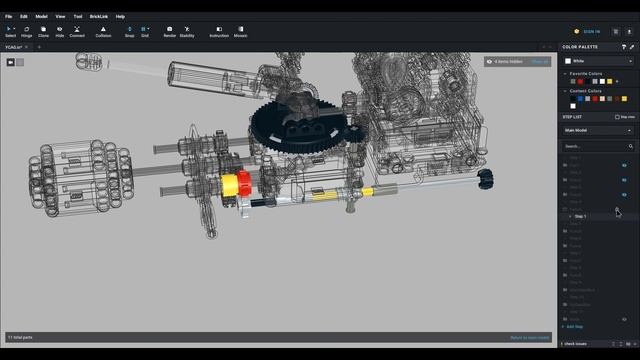Image resolution: width=640 pixels, height=360 pixels.
Task: Add a new document tab
Action: click(39, 47)
